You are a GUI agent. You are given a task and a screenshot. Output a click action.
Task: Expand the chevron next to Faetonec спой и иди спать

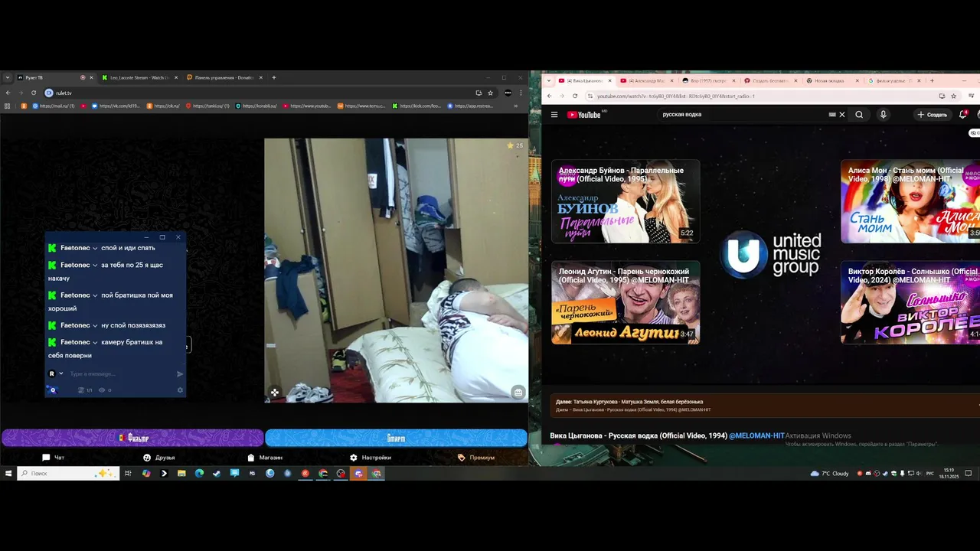95,248
